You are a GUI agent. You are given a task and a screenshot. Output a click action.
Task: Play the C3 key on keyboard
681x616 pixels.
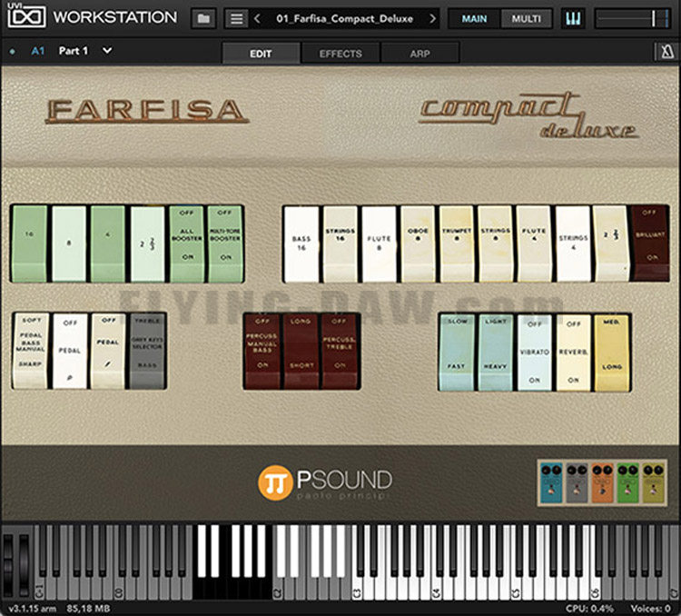(x=358, y=589)
